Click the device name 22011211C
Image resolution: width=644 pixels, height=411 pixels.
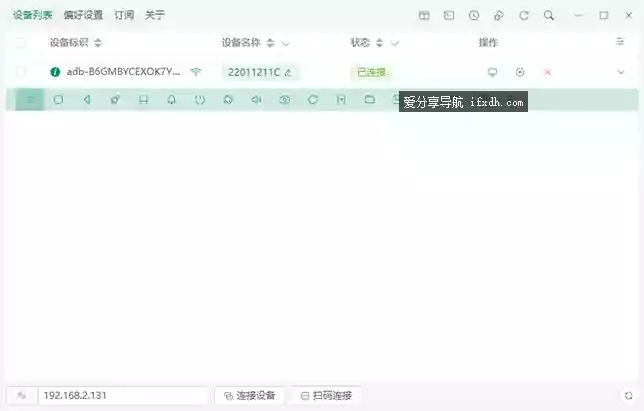[254, 72]
